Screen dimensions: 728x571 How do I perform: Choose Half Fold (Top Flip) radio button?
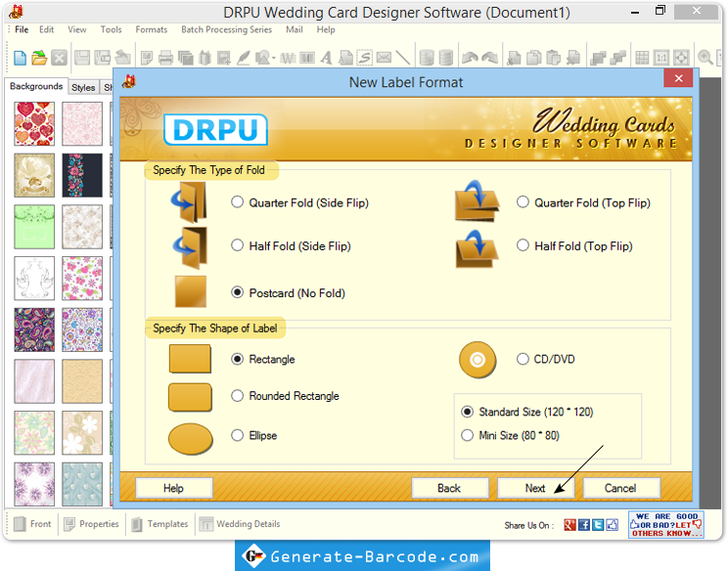523,244
